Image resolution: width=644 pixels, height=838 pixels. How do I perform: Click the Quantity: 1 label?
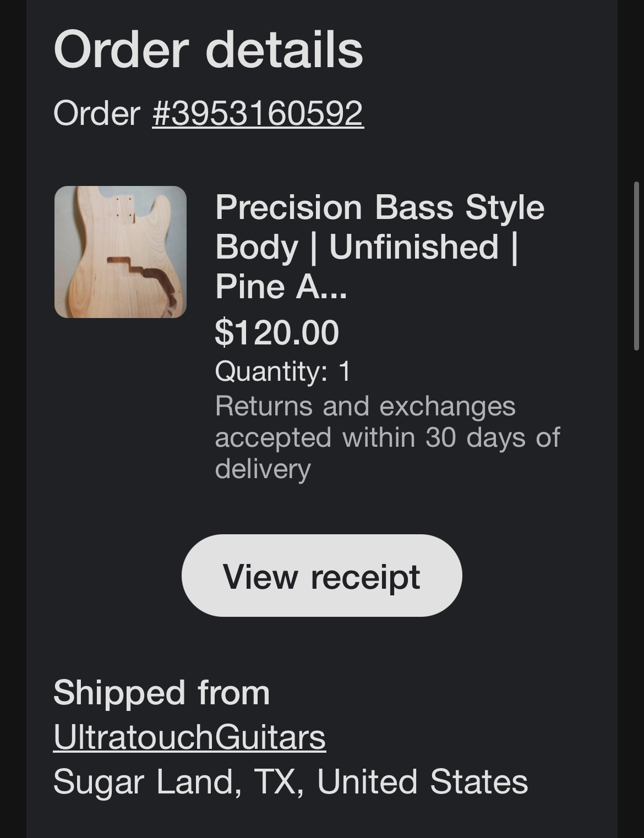point(283,371)
